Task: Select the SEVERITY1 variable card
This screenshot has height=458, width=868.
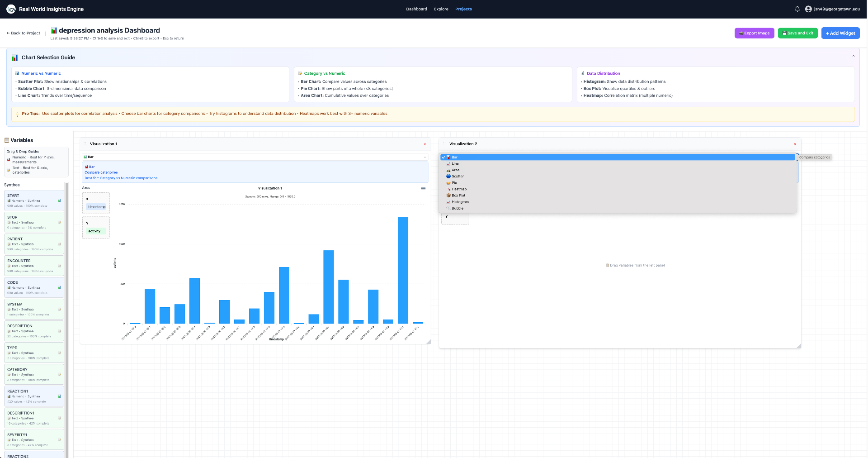Action: click(34, 440)
